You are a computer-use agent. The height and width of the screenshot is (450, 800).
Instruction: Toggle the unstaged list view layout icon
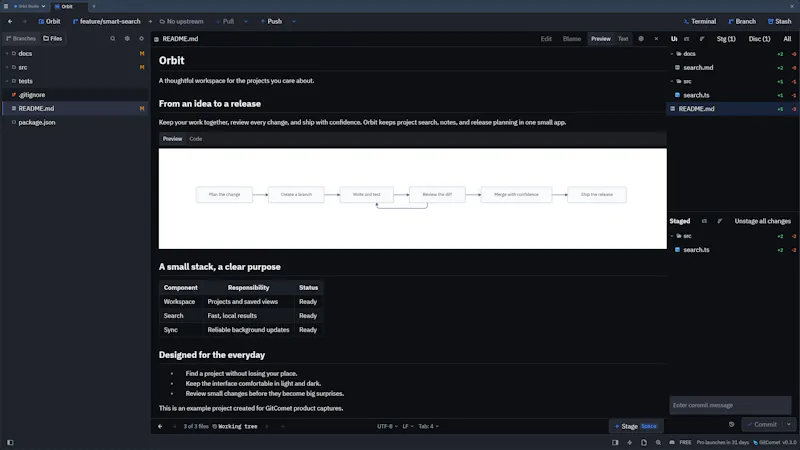[687, 39]
